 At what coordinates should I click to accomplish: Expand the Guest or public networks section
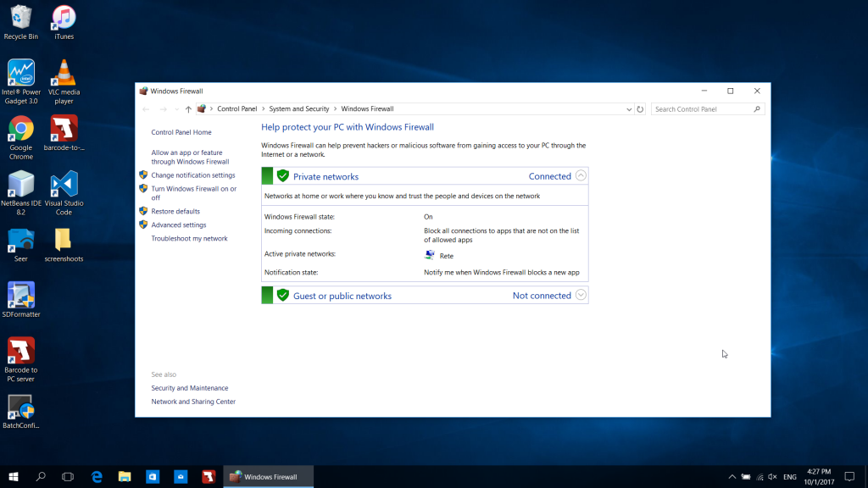click(x=580, y=295)
